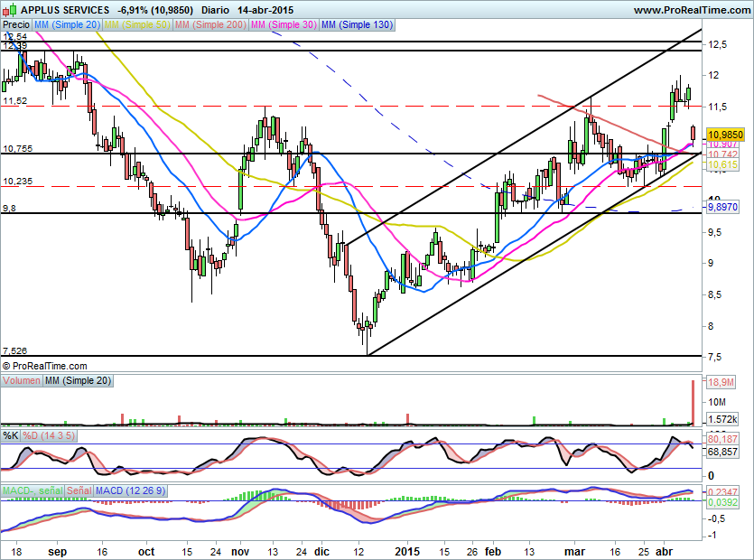The image size is (754, 560).
Task: Click the current price tag 10,9850
Action: pyautogui.click(x=727, y=133)
